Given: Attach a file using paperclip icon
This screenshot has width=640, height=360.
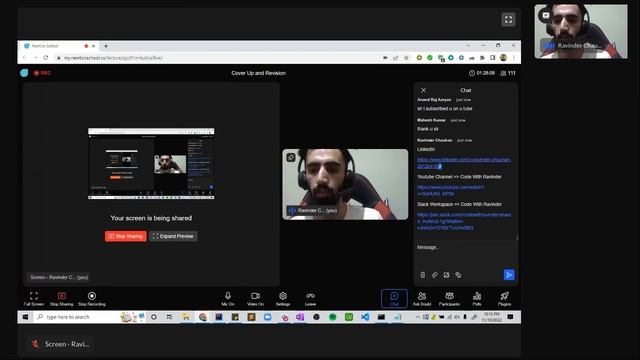Looking at the screenshot, I should tap(435, 275).
